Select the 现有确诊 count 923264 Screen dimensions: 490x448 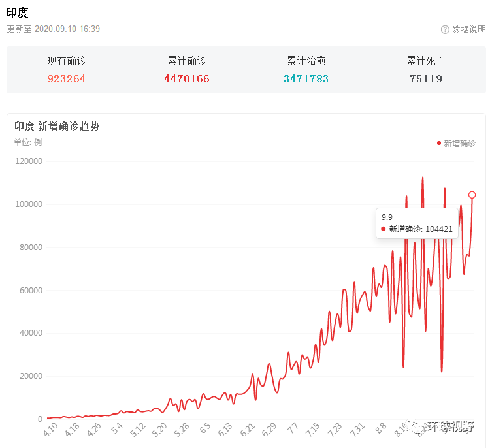pyautogui.click(x=67, y=79)
